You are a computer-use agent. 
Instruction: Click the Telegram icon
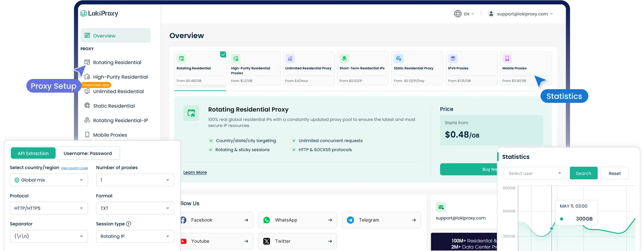click(x=350, y=220)
